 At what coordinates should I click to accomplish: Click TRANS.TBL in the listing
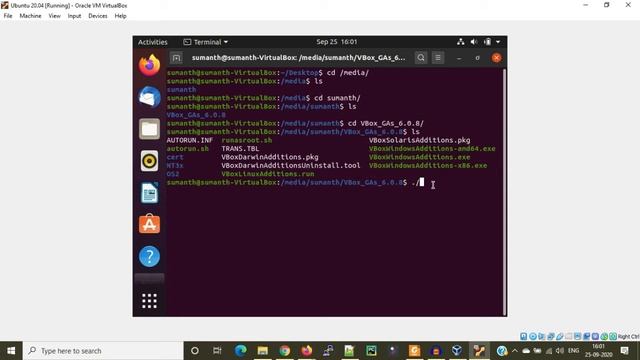(240, 149)
